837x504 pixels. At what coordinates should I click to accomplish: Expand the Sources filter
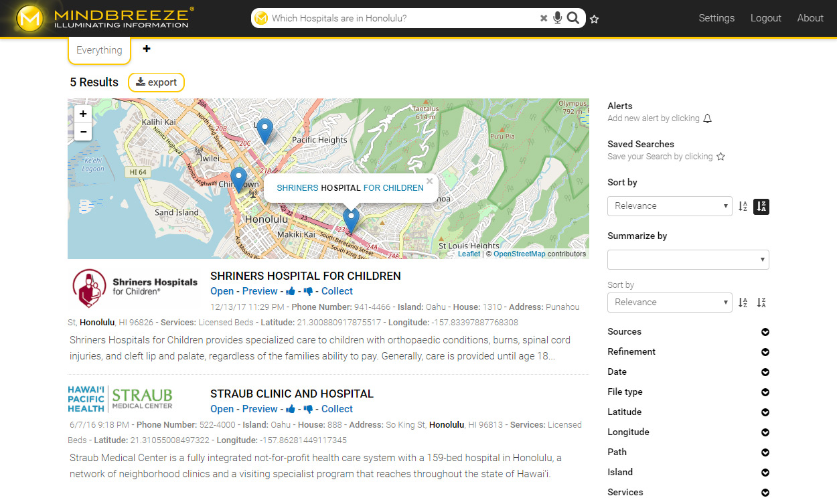[765, 332]
